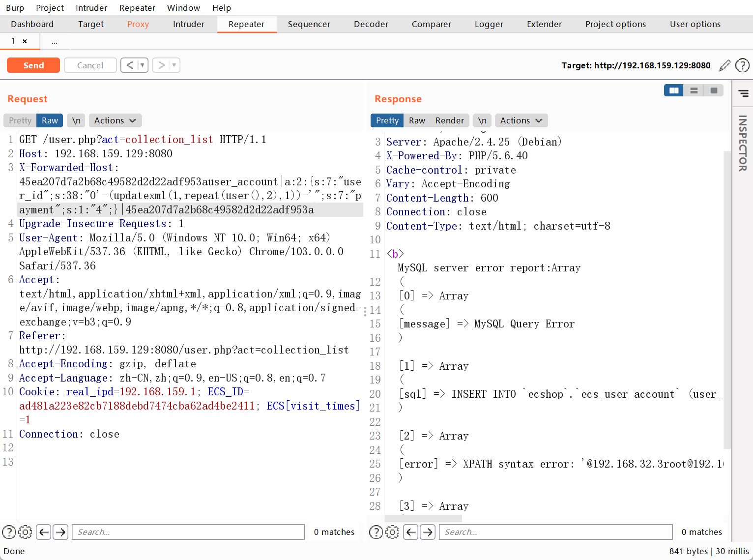Open Repeater help question mark icon

coord(742,65)
